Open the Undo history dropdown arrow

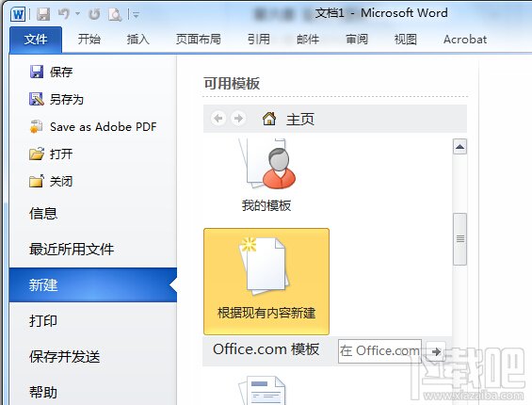(78, 14)
